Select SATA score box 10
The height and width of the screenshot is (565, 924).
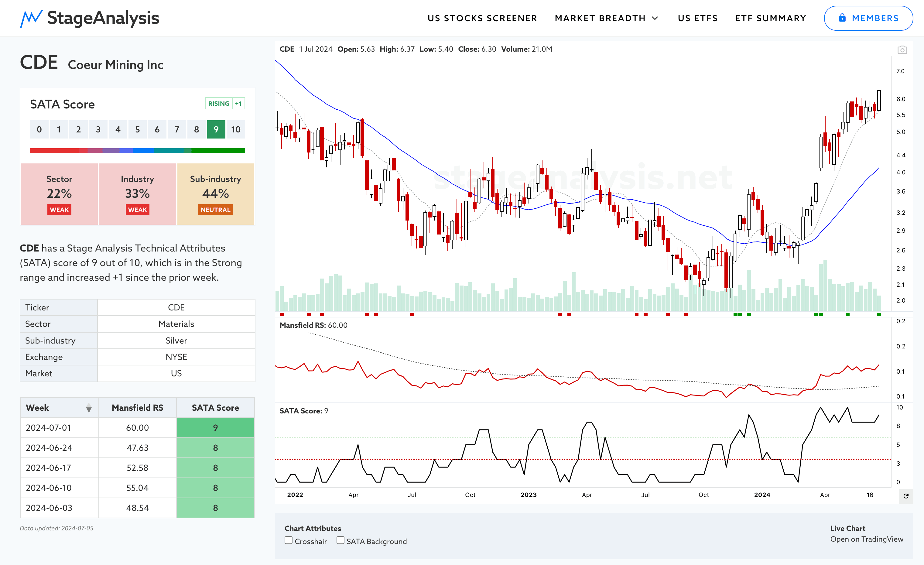click(x=236, y=130)
